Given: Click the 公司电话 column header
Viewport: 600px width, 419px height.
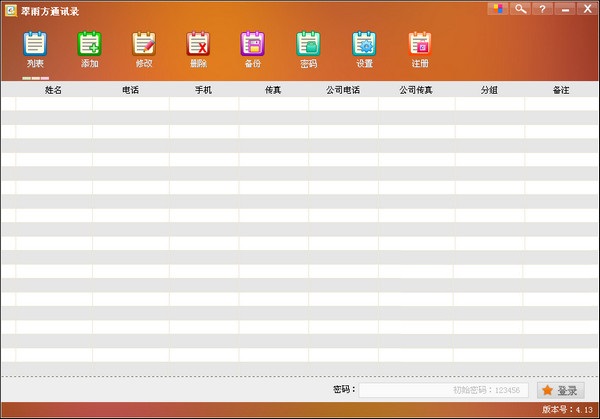Looking at the screenshot, I should tap(343, 90).
